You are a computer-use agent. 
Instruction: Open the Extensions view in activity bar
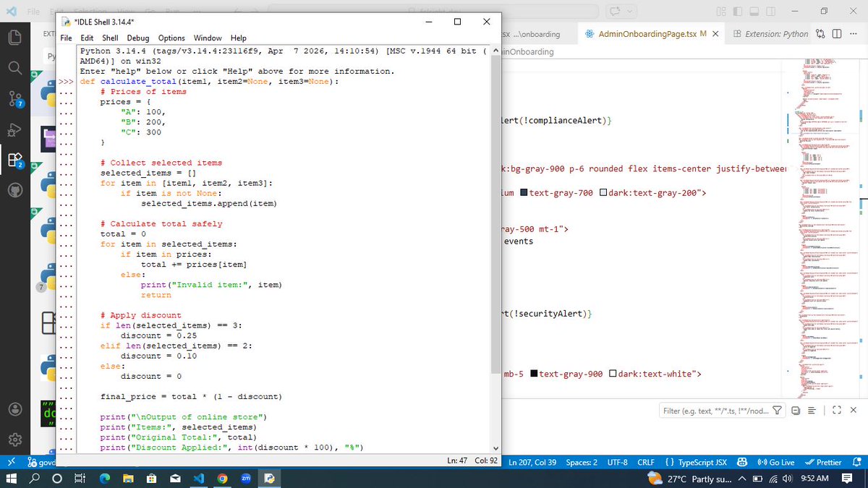pos(16,161)
